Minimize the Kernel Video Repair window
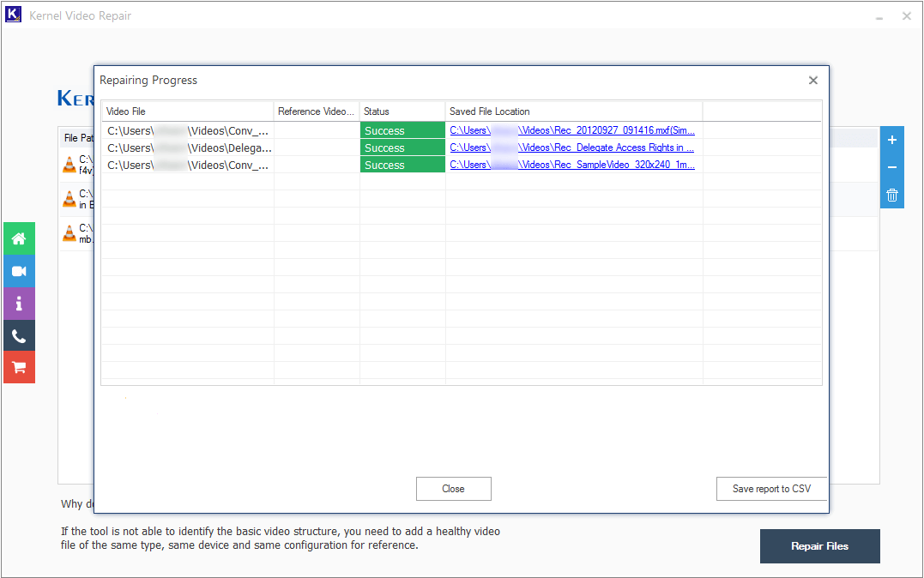Screen dimensions: 924x578 (879, 16)
